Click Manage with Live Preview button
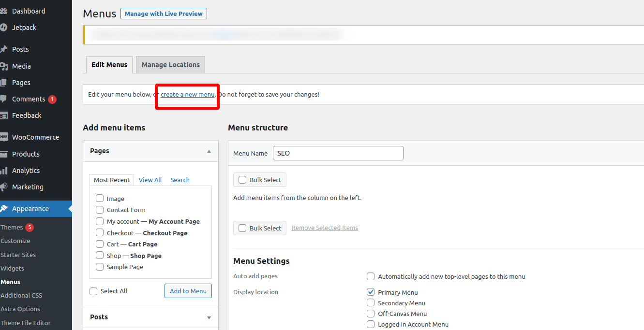 pos(164,14)
